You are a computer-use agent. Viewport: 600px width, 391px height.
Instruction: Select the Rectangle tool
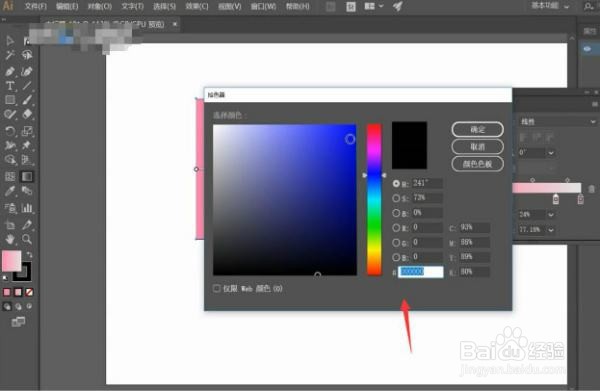pos(10,100)
